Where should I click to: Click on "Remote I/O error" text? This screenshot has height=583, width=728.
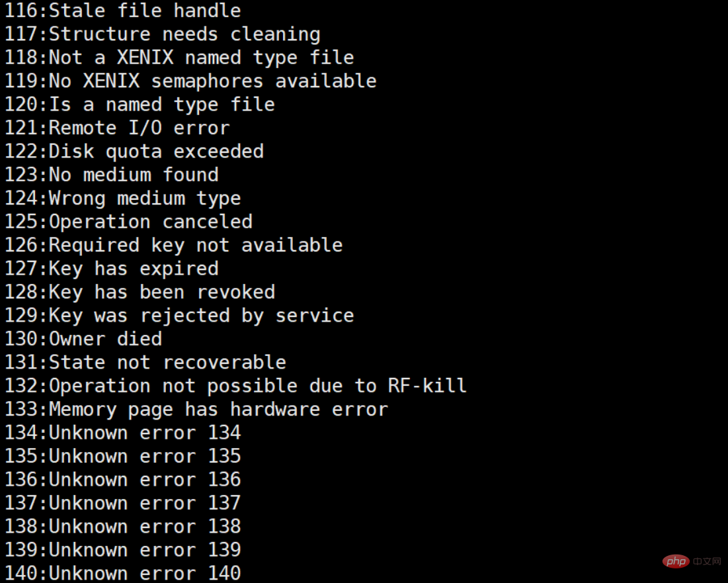(x=140, y=128)
